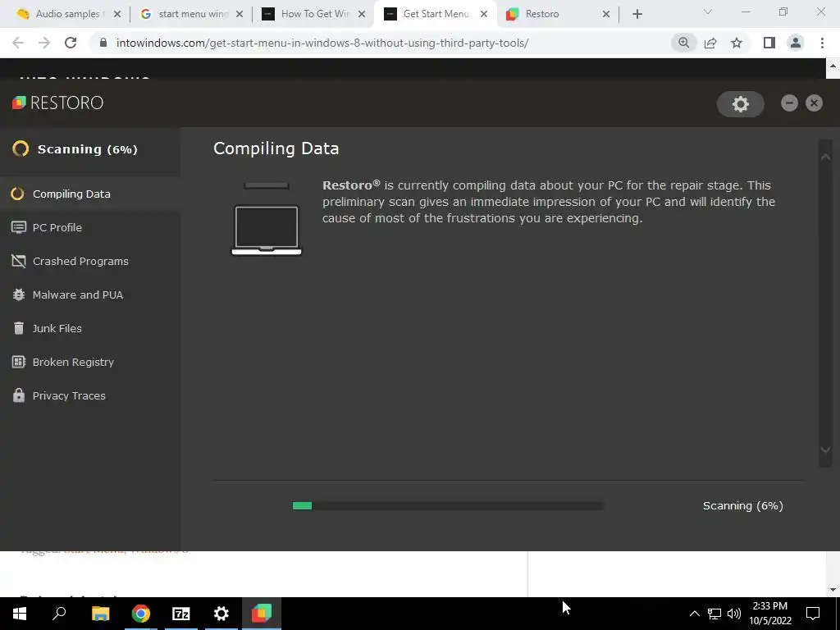Click the Scanning (6%) sidebar header

pyautogui.click(x=75, y=149)
